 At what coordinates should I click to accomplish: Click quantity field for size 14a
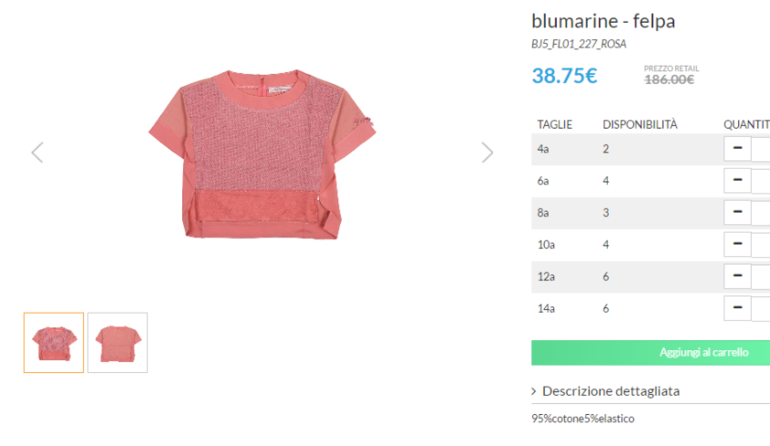pyautogui.click(x=761, y=309)
